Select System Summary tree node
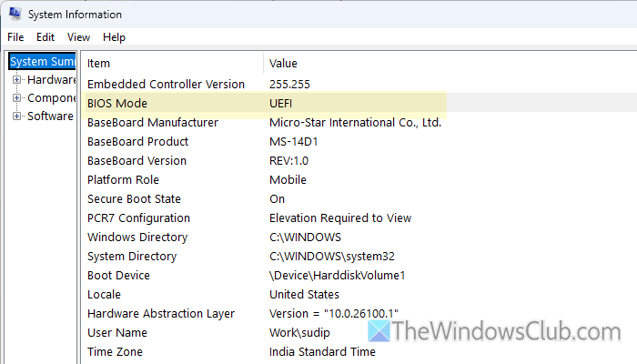This screenshot has width=637, height=364. pyautogui.click(x=42, y=61)
